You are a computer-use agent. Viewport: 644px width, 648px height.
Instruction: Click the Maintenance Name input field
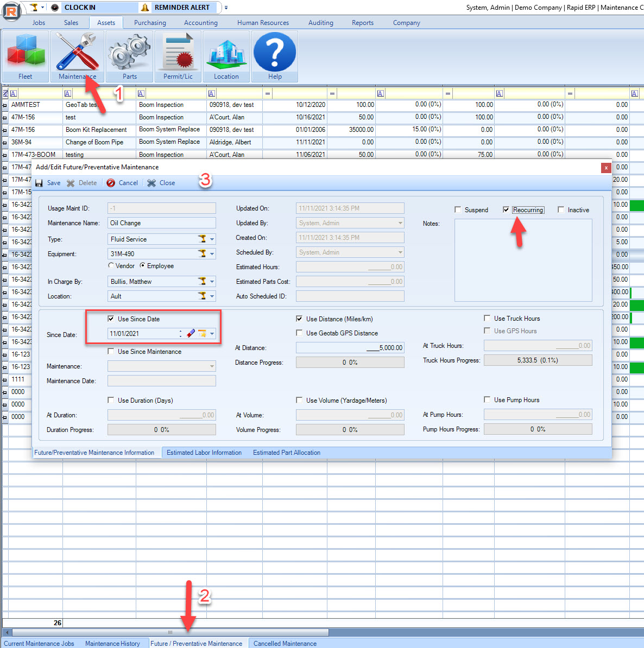click(x=162, y=223)
